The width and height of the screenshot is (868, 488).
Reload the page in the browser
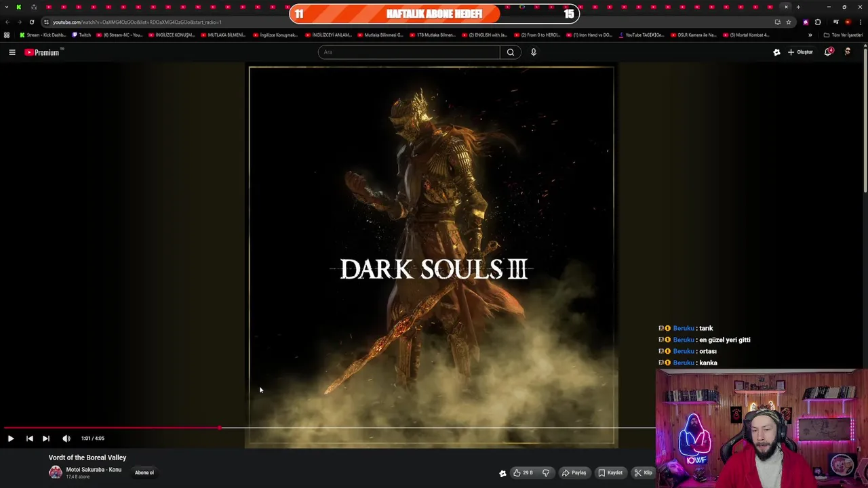[x=32, y=22]
